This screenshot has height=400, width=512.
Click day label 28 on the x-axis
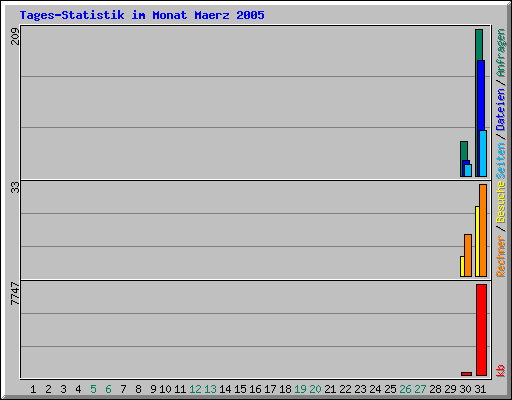point(435,389)
